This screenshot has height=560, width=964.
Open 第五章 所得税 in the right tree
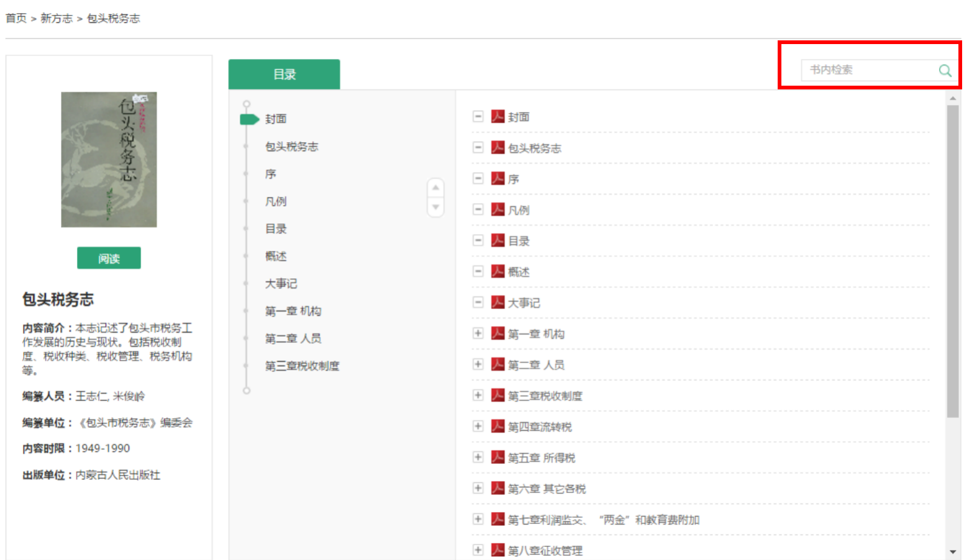[x=542, y=458]
